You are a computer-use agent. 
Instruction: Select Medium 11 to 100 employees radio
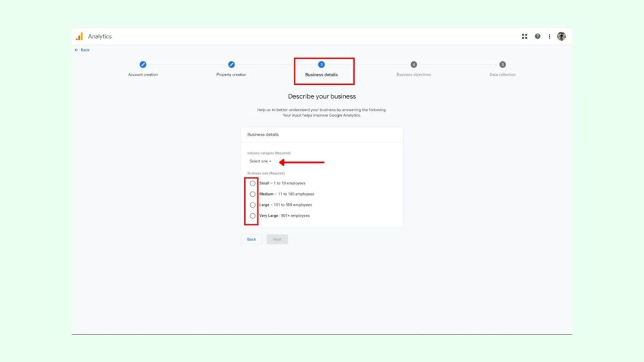(x=253, y=194)
